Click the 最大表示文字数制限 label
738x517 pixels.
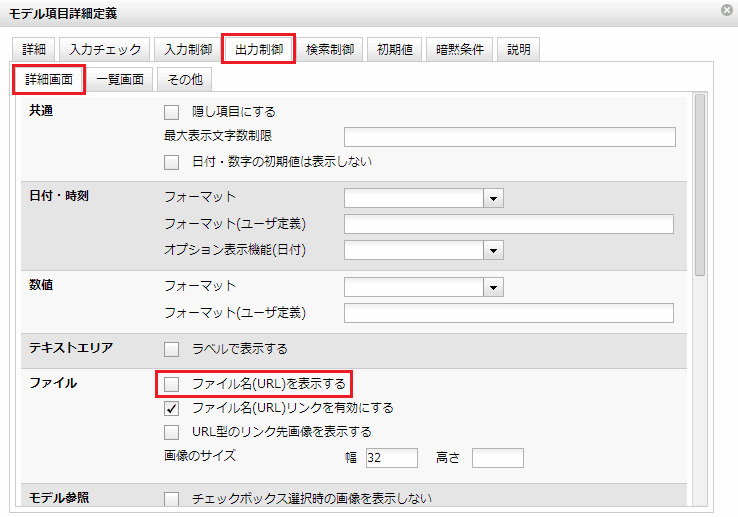click(218, 136)
